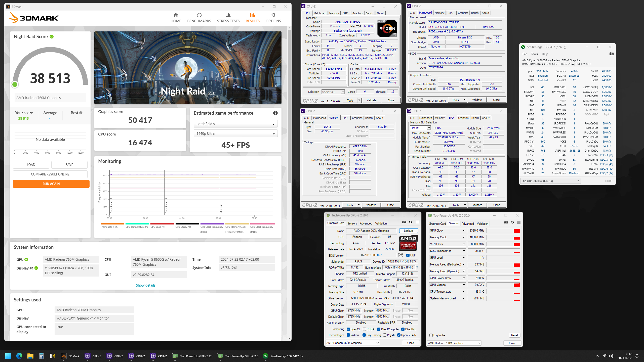Click the Night Raid preview image
Screen dimensions: 644x362
[188, 68]
